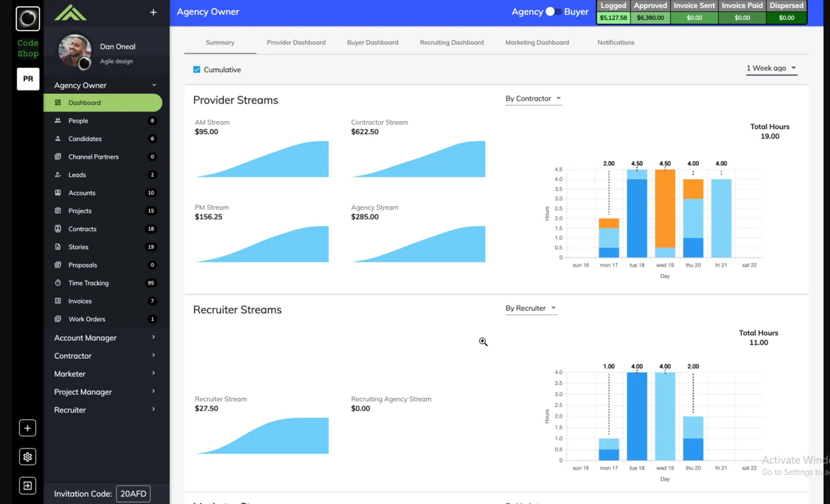Click the Approved $6,380.00 status box
Image resolution: width=830 pixels, height=504 pixels.
click(650, 12)
